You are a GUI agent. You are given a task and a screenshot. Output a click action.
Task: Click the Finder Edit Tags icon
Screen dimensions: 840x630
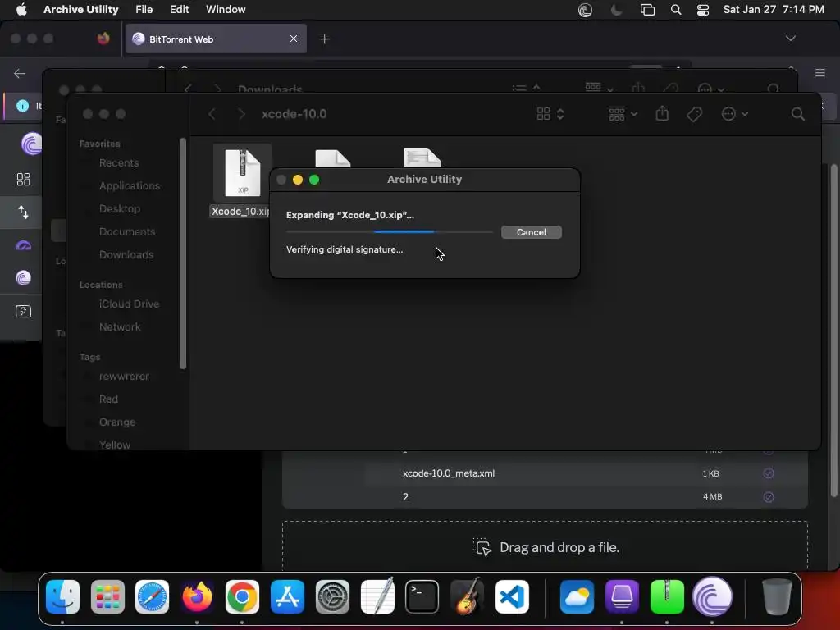coord(694,114)
